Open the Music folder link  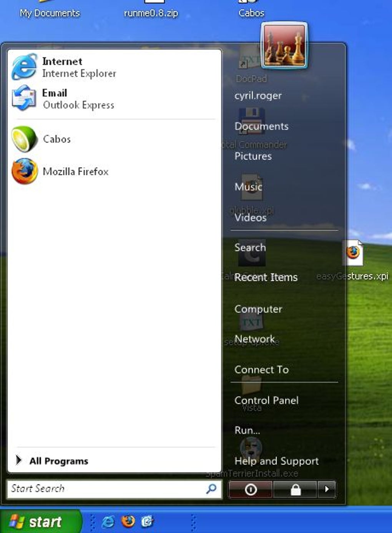point(248,187)
